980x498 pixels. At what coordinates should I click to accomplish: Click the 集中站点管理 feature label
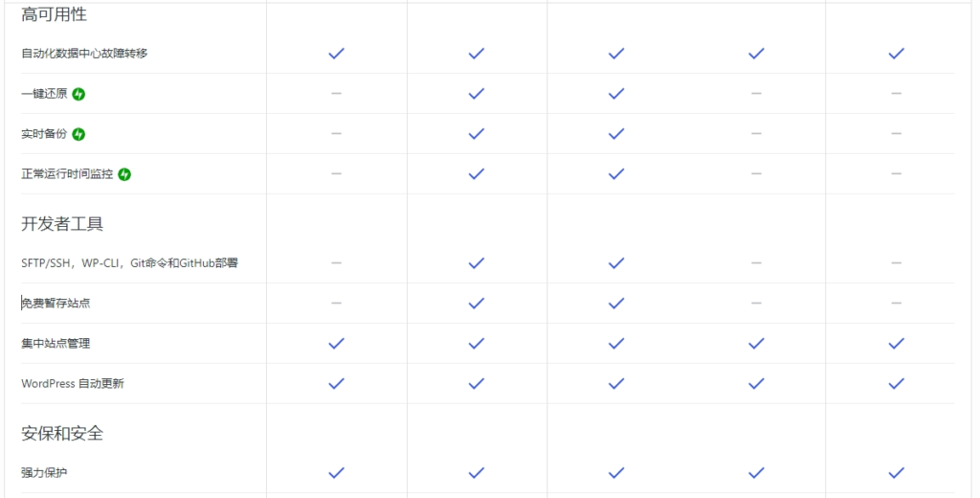[56, 343]
